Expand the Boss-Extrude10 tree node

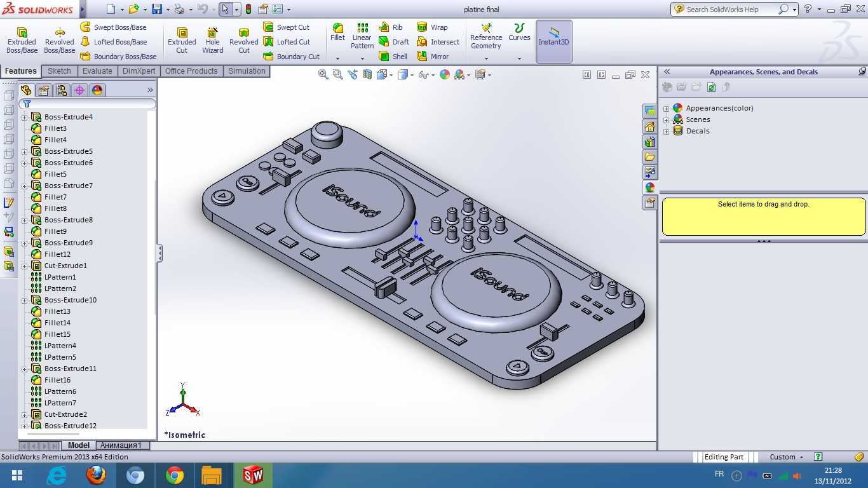click(x=24, y=300)
